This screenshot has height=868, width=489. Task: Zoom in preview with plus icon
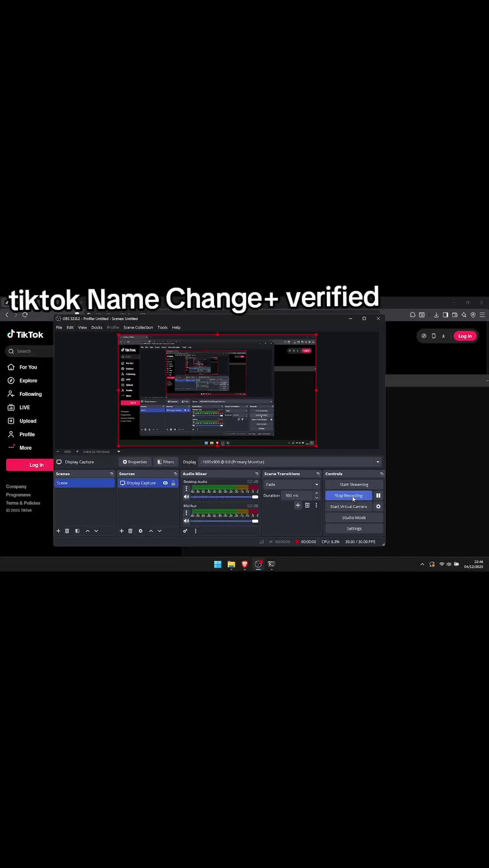(77, 452)
